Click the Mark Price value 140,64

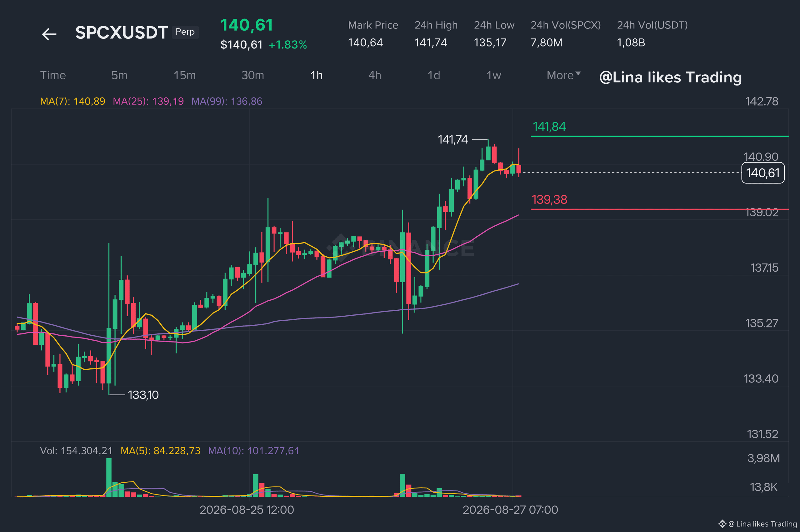point(365,43)
